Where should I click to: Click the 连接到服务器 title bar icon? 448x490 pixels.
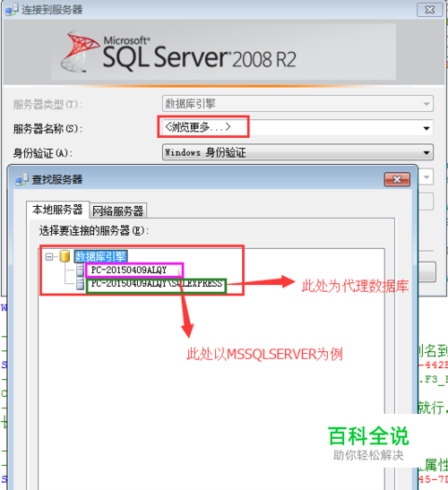[x=12, y=10]
